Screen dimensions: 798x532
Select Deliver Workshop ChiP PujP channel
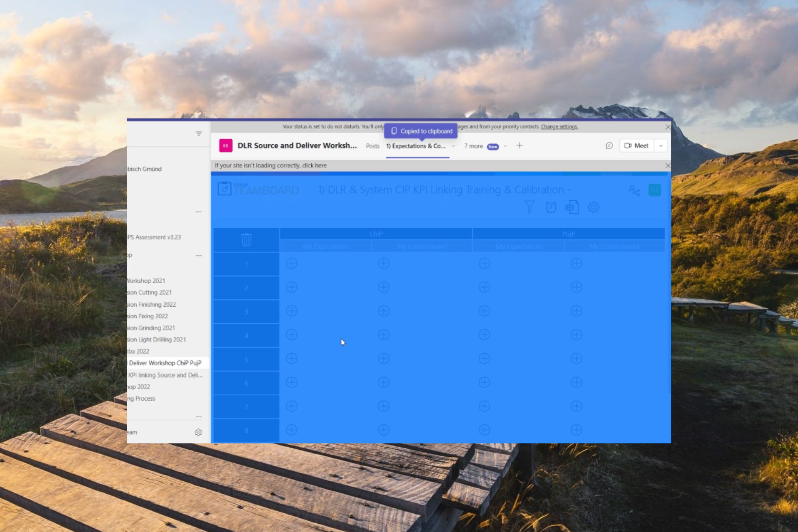point(168,363)
